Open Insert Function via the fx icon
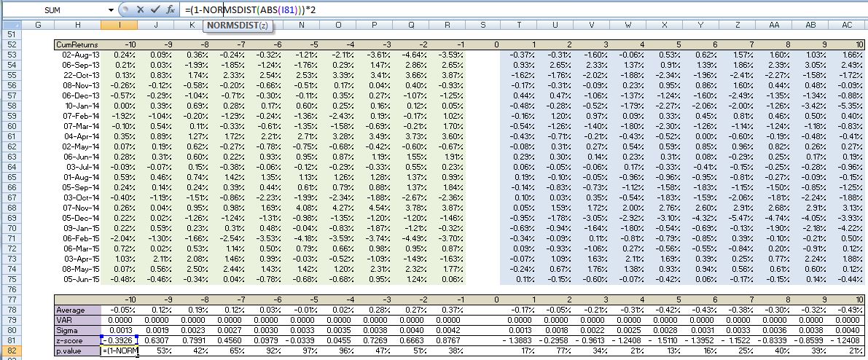868x360 pixels. point(170,10)
